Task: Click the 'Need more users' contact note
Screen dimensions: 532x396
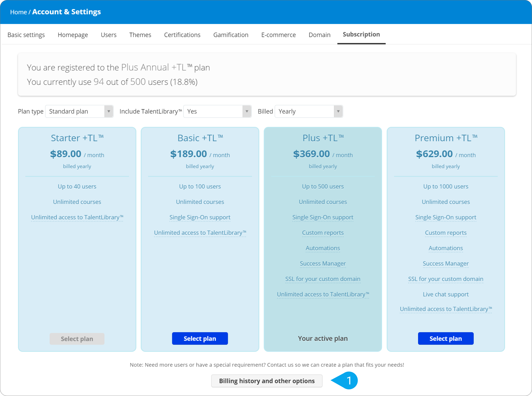Action: pos(267,365)
